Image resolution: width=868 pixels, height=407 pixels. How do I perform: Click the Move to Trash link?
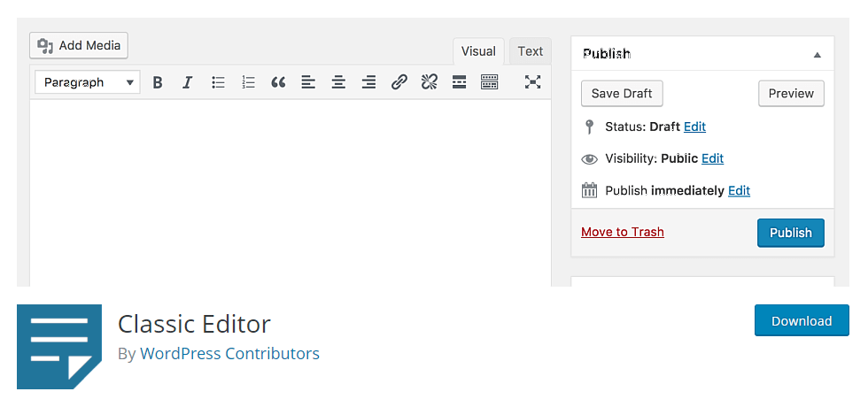pyautogui.click(x=622, y=232)
